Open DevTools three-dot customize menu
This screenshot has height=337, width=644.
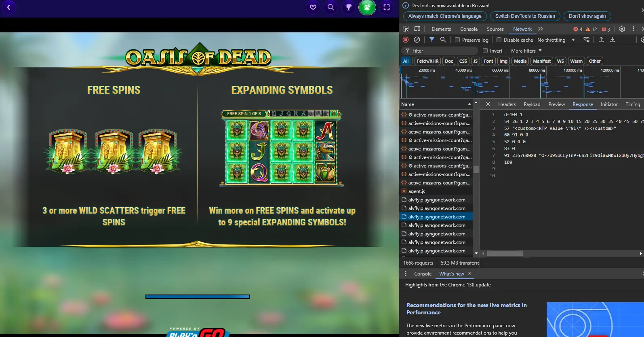coord(633,29)
